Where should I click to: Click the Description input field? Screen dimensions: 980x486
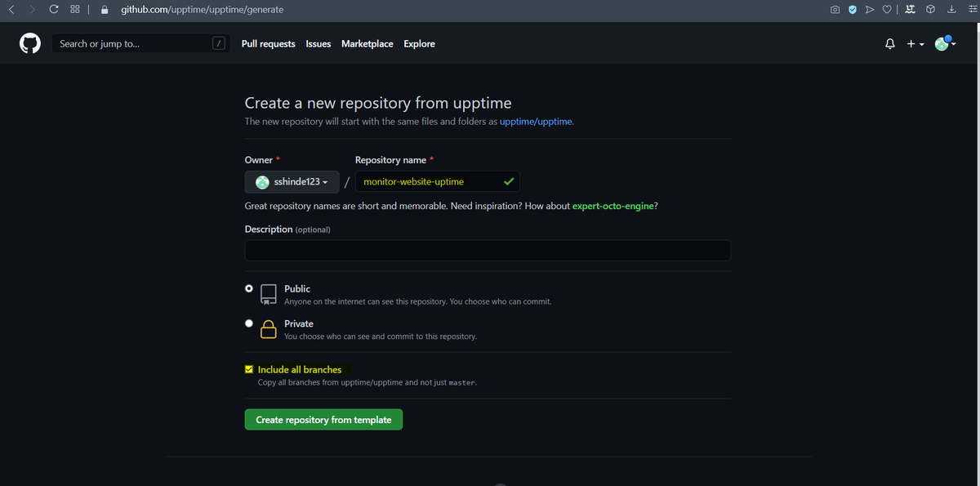(488, 250)
